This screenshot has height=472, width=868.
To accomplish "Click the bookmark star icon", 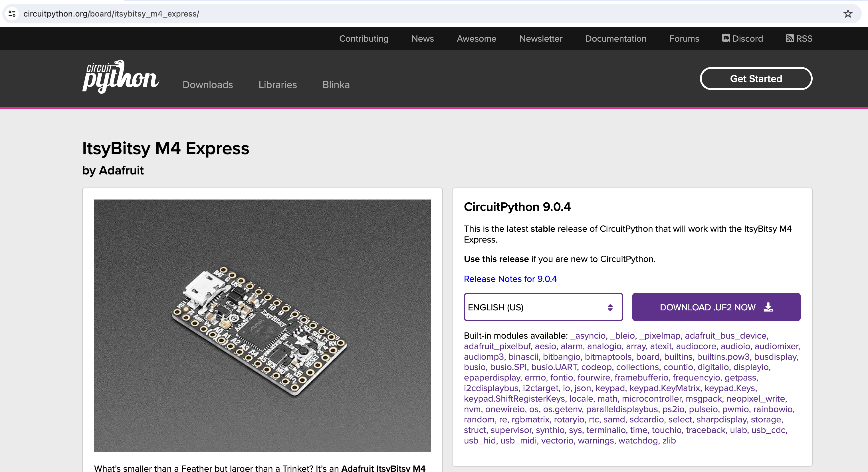I will (x=848, y=14).
